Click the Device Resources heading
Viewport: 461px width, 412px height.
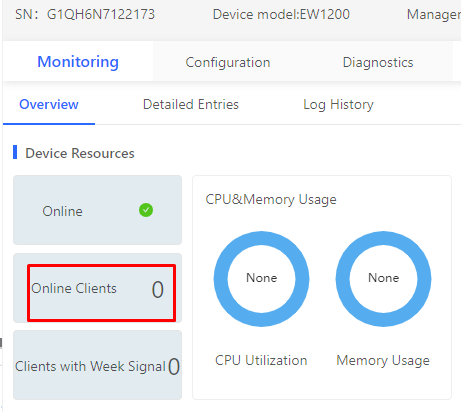coord(80,153)
